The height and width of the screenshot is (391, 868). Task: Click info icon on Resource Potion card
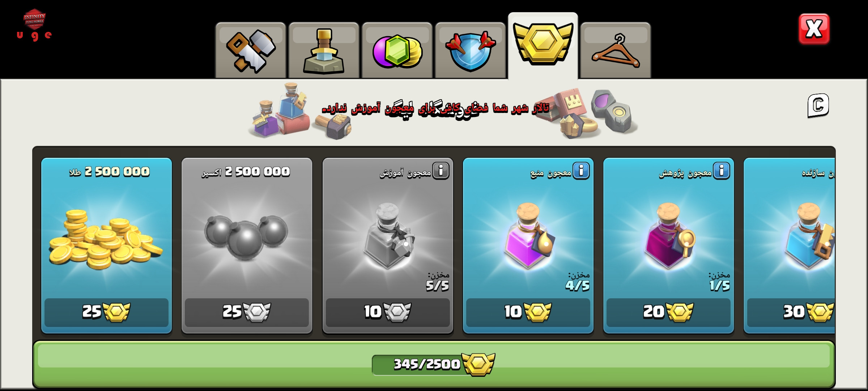coord(581,171)
